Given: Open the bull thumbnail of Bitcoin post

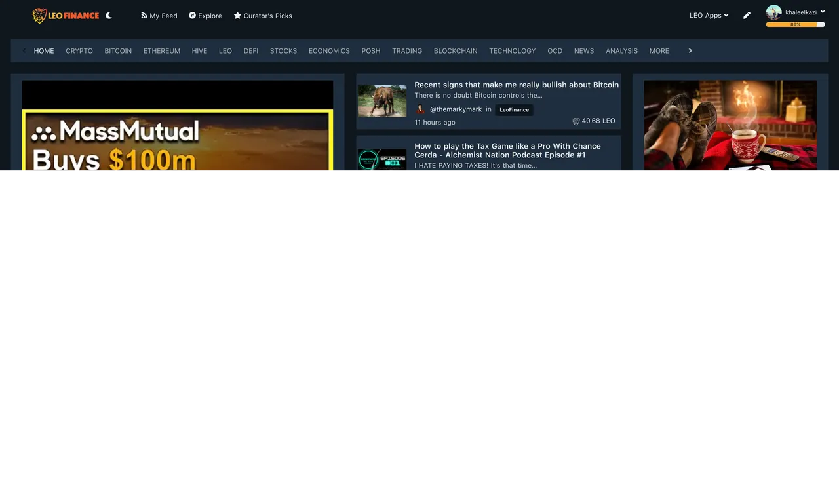Looking at the screenshot, I should coord(382,101).
